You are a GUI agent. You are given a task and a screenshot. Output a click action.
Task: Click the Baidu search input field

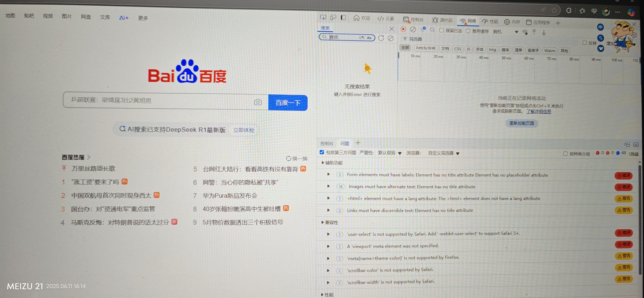click(160, 101)
